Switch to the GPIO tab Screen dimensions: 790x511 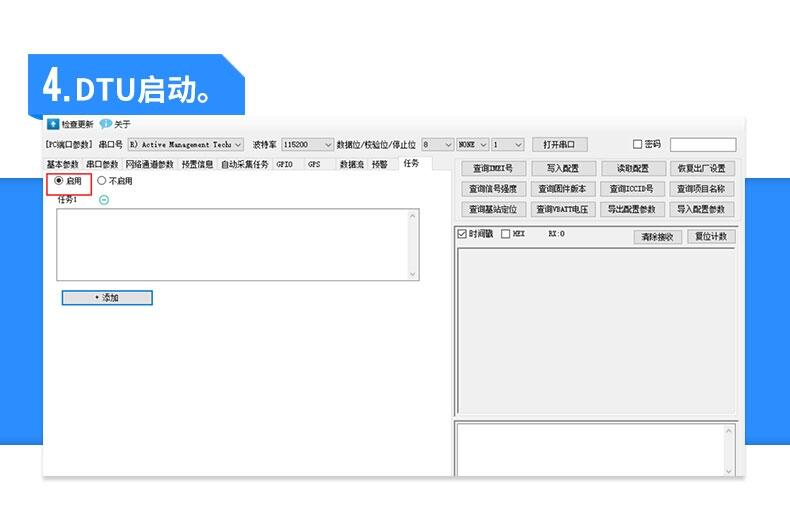pos(285,164)
